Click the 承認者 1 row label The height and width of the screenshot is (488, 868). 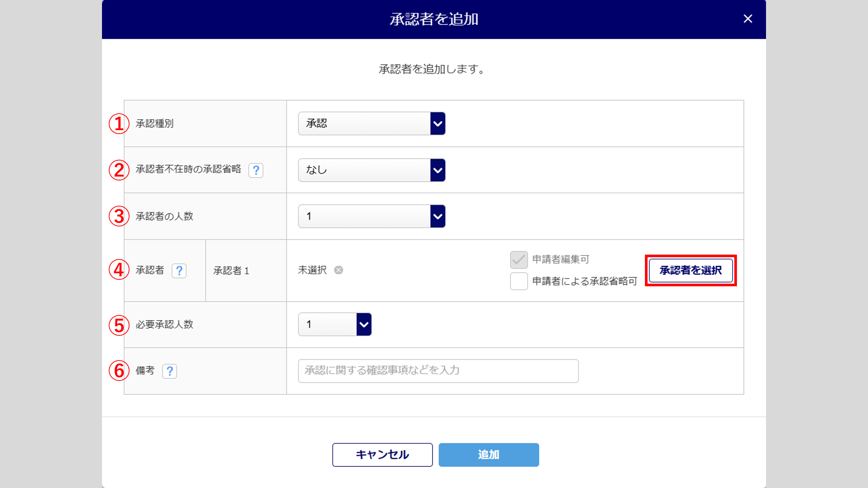(x=231, y=271)
